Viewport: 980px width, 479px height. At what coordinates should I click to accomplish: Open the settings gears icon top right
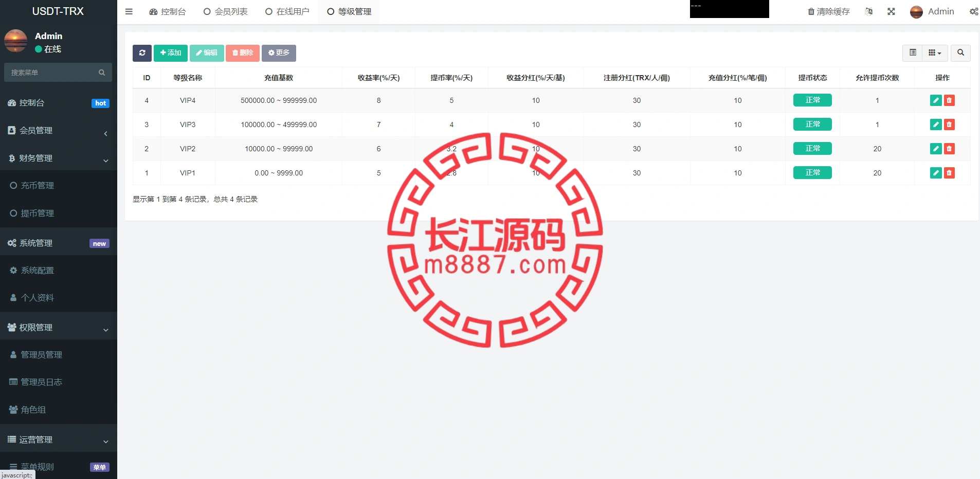click(974, 11)
